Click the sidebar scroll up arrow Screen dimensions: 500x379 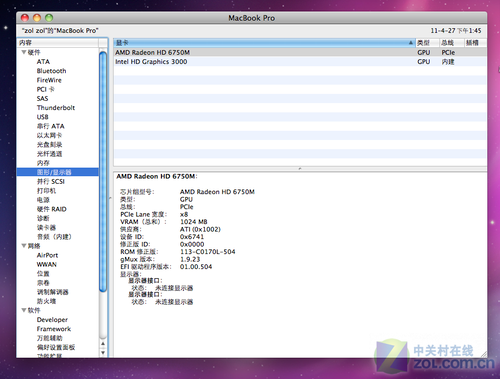(103, 343)
